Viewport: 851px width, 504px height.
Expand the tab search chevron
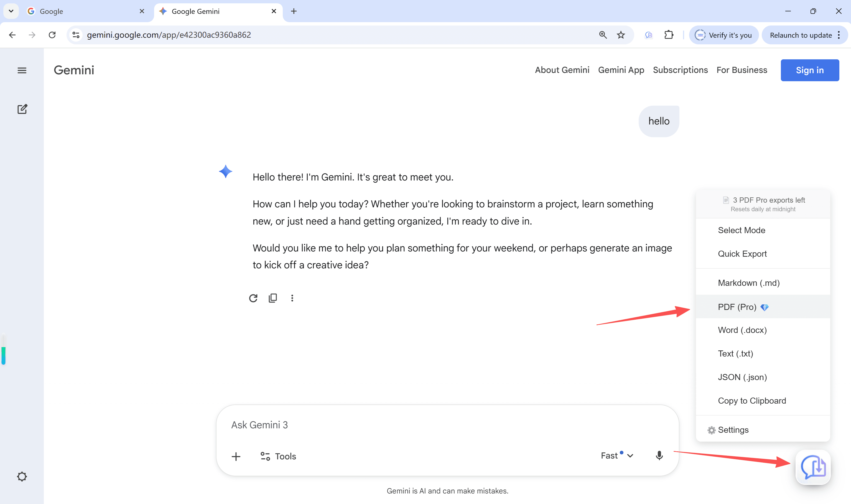[x=11, y=11]
